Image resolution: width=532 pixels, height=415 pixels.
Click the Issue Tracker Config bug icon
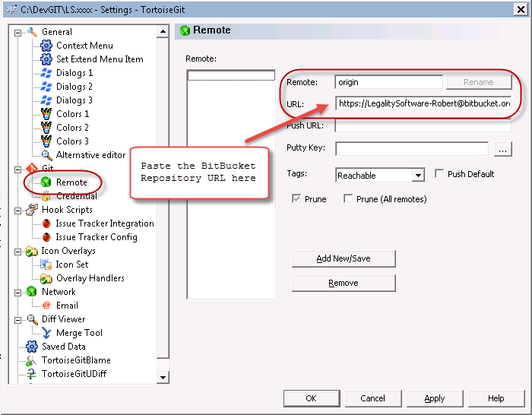click(46, 237)
